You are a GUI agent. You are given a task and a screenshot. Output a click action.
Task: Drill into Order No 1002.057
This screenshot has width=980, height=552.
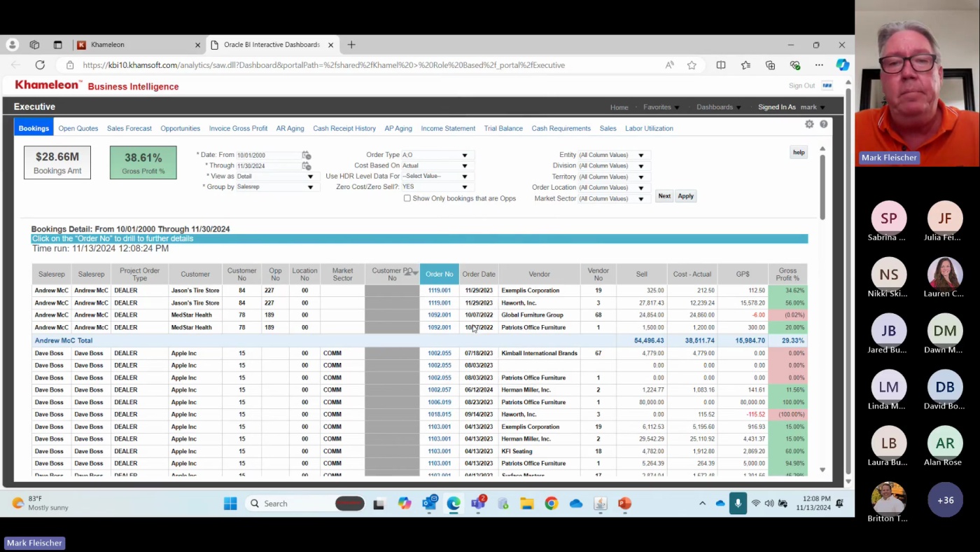coord(440,389)
